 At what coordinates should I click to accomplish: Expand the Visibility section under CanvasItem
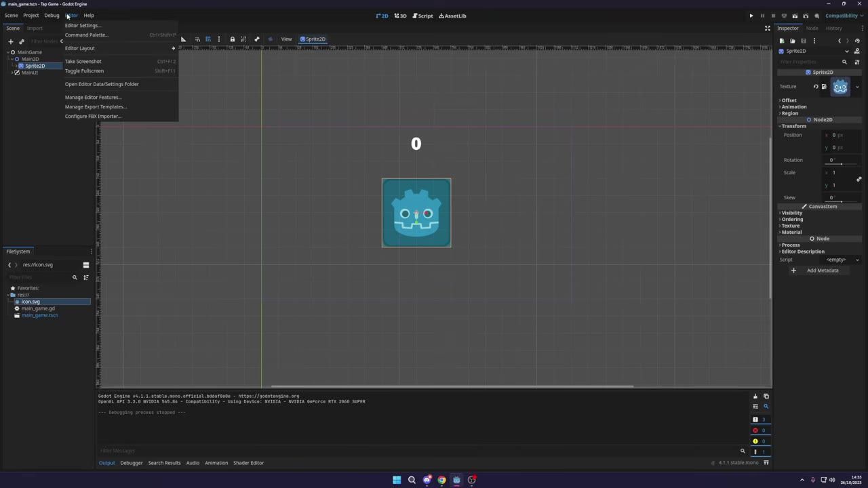(x=791, y=213)
